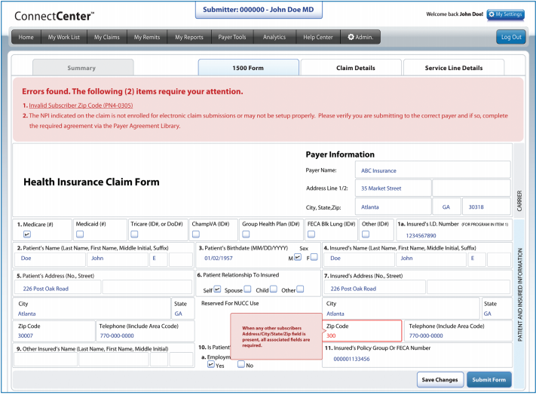Go to the Home menu item
The height and width of the screenshot is (395, 536).
click(26, 37)
